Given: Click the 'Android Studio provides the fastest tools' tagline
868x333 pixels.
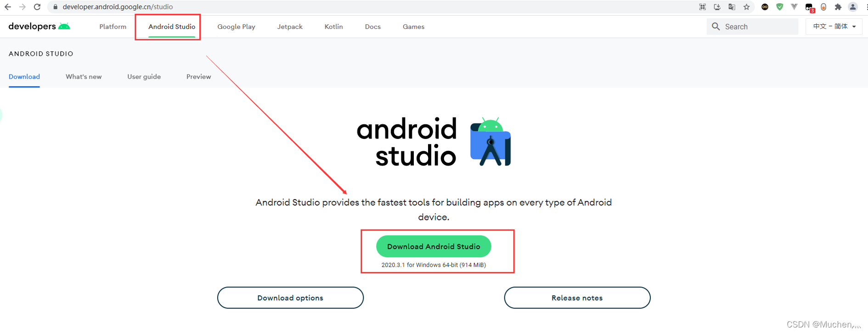Looking at the screenshot, I should coord(434,210).
